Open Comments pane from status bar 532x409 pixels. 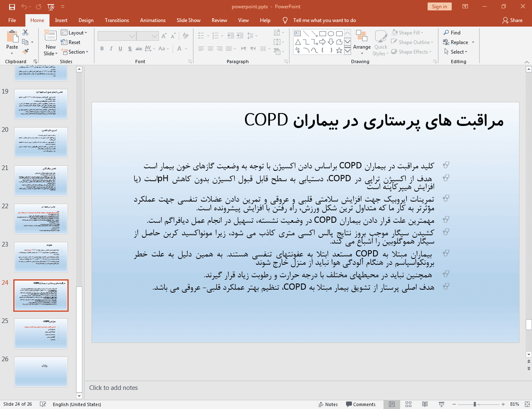[x=361, y=404]
